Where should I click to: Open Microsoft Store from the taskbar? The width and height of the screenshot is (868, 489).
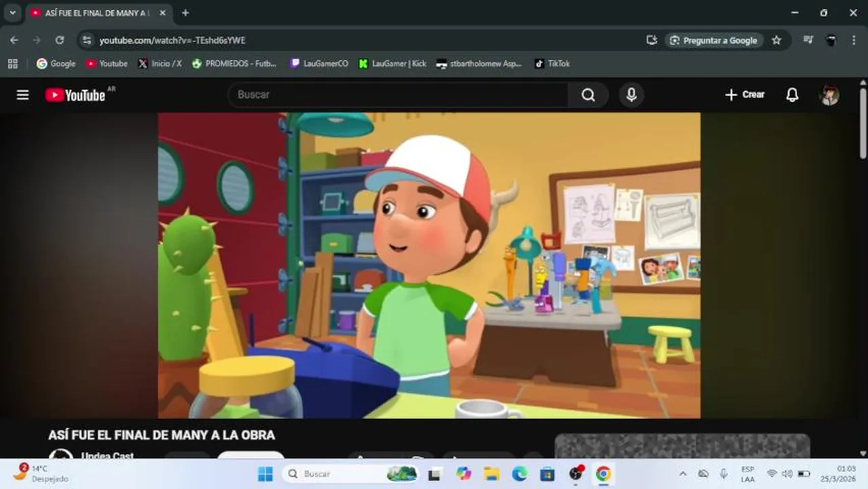[547, 474]
